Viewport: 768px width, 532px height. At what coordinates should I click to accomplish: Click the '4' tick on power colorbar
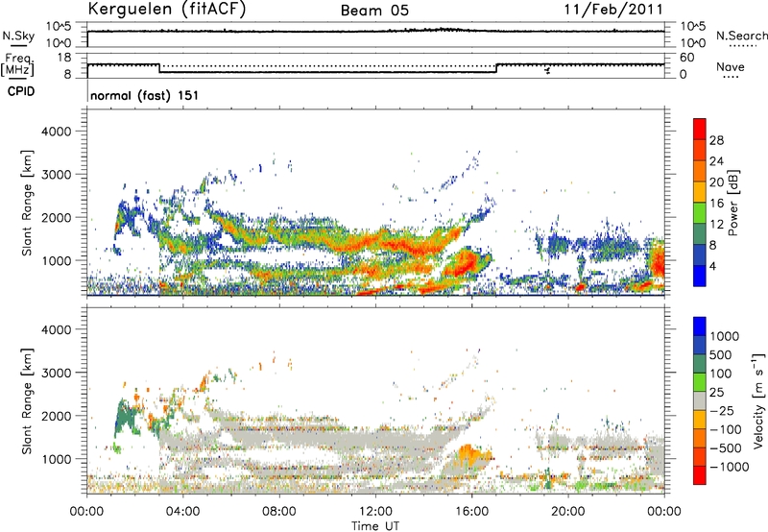713,267
